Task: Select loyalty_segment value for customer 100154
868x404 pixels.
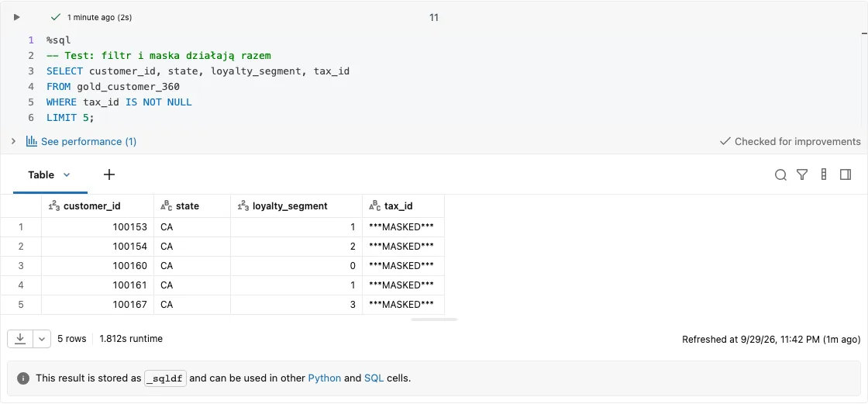Action: pyautogui.click(x=296, y=247)
